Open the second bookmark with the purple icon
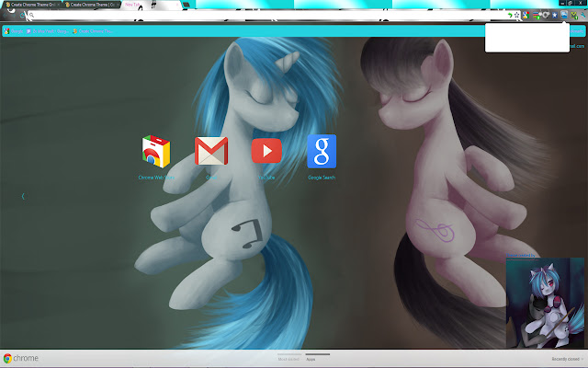The height and width of the screenshot is (368, 588). click(48, 31)
